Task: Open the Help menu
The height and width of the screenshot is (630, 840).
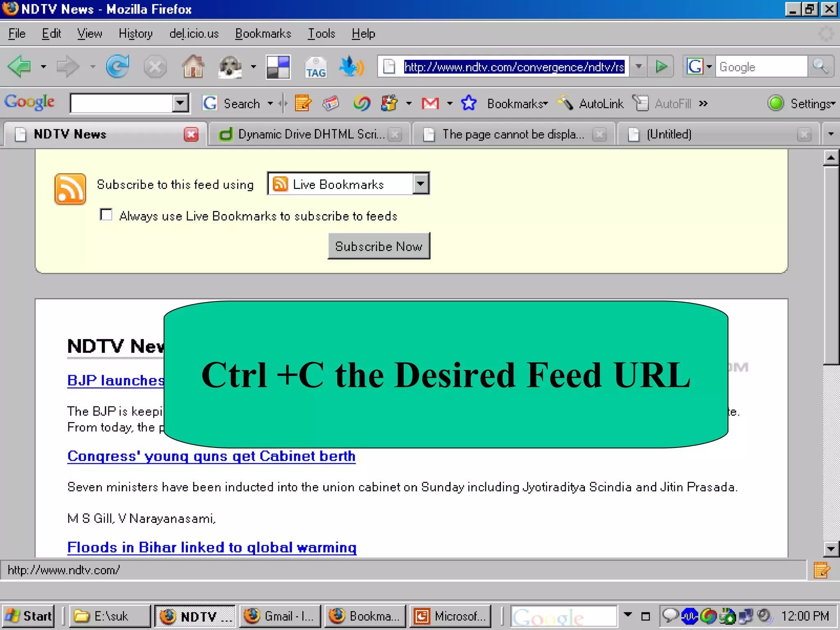Action: point(363,34)
